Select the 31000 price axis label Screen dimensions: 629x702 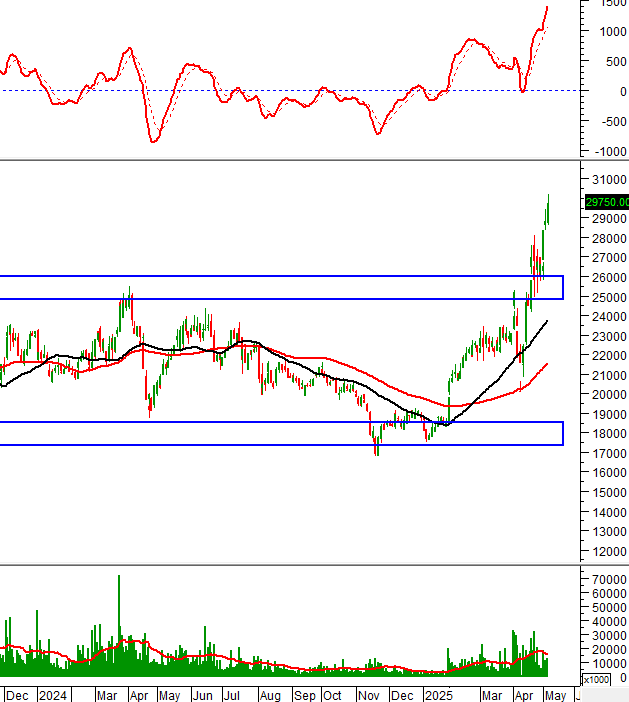click(x=609, y=180)
